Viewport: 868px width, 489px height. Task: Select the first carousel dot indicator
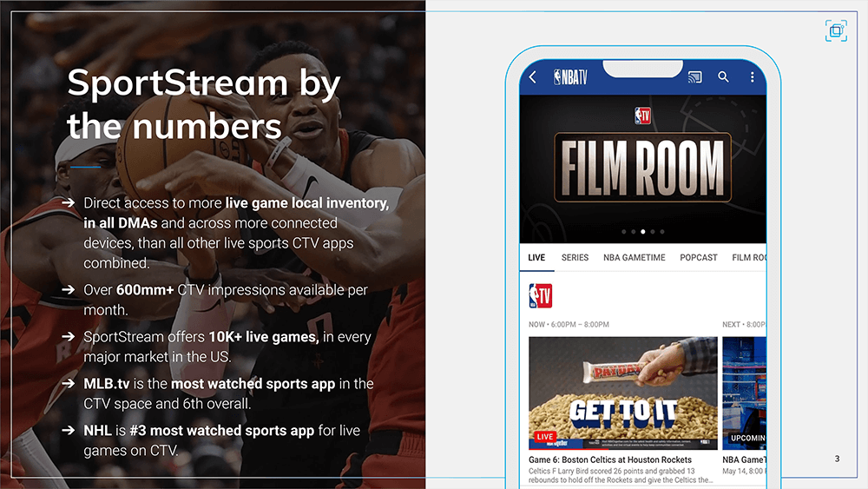click(622, 232)
